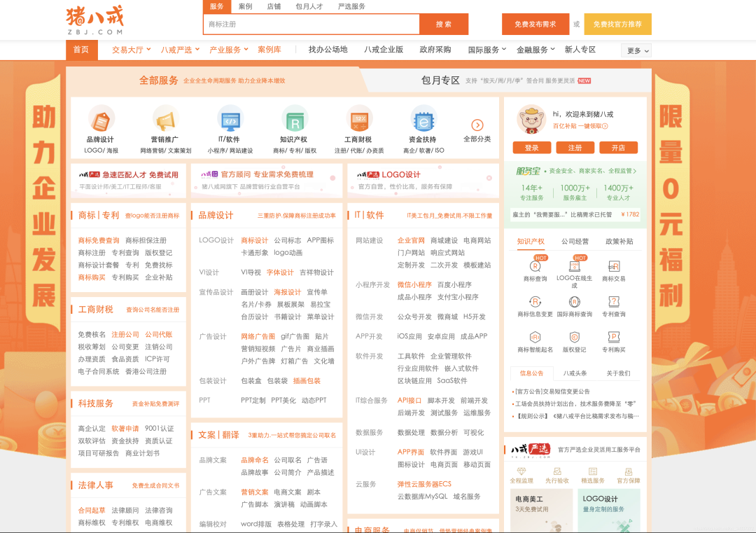756x533 pixels.
Task: Click the 先行验收 icon
Action: point(557,471)
